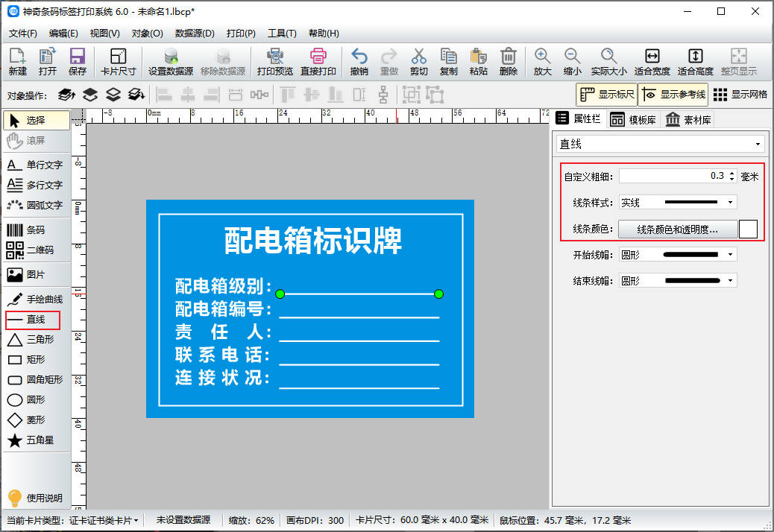
Task: Click the 打印预览 print preview icon
Action: point(275,62)
